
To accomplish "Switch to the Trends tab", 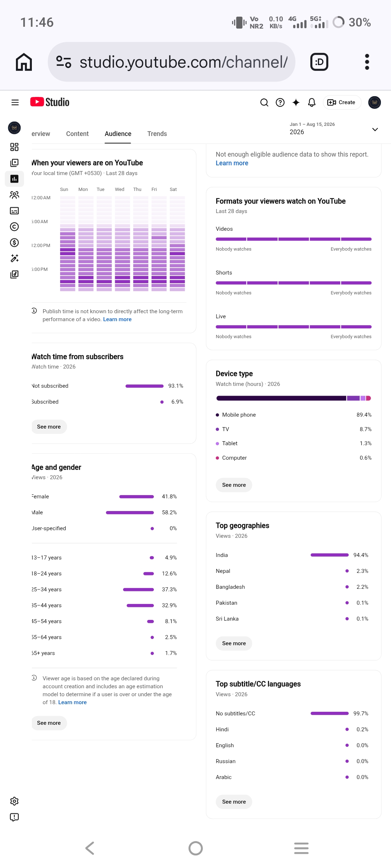I will tap(157, 134).
